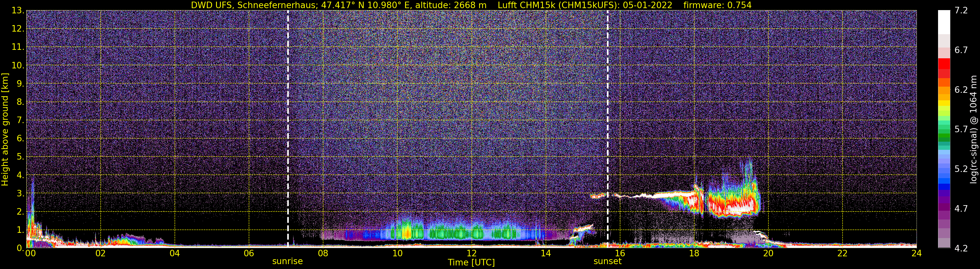980x269 pixels.
Task: Click the date '05-01-2022' in title
Action: (x=648, y=5)
